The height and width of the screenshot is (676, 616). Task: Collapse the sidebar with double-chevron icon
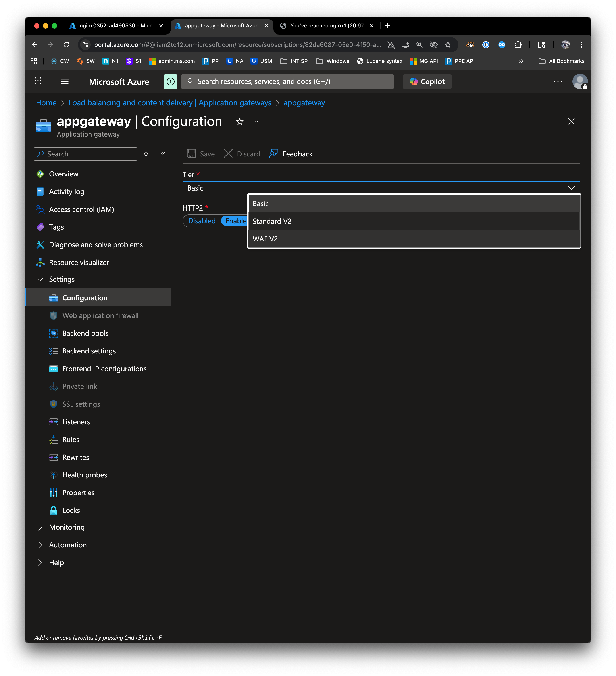coord(163,154)
